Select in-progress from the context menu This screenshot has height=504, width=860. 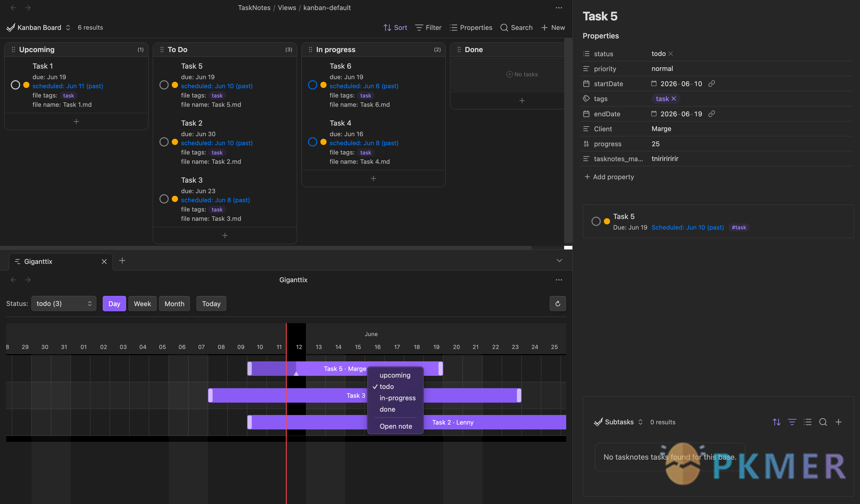point(397,398)
